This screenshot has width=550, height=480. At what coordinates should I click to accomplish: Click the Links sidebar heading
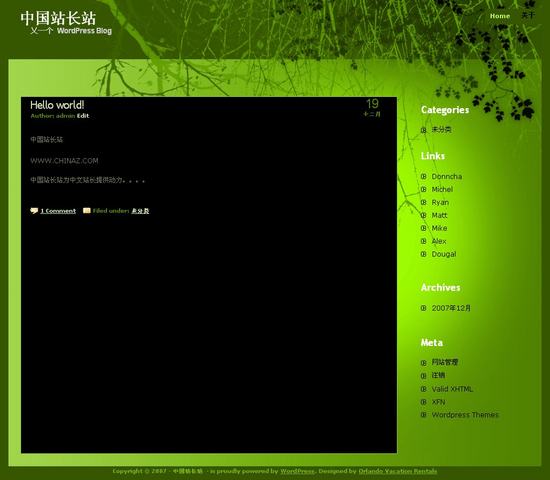(x=433, y=156)
